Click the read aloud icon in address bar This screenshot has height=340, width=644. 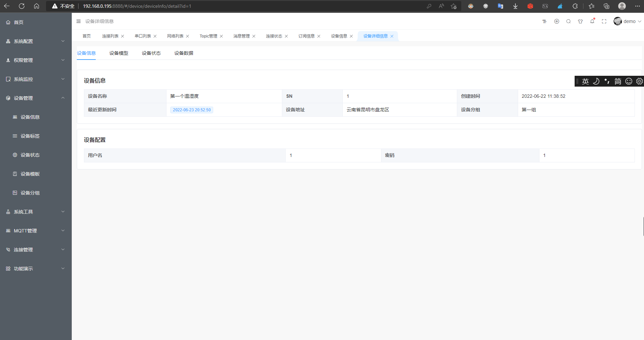point(441,6)
